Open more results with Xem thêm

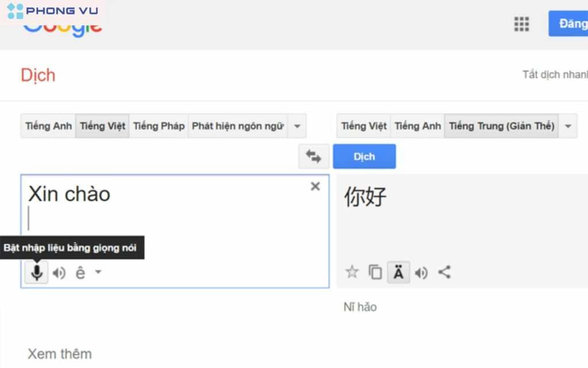coord(60,354)
